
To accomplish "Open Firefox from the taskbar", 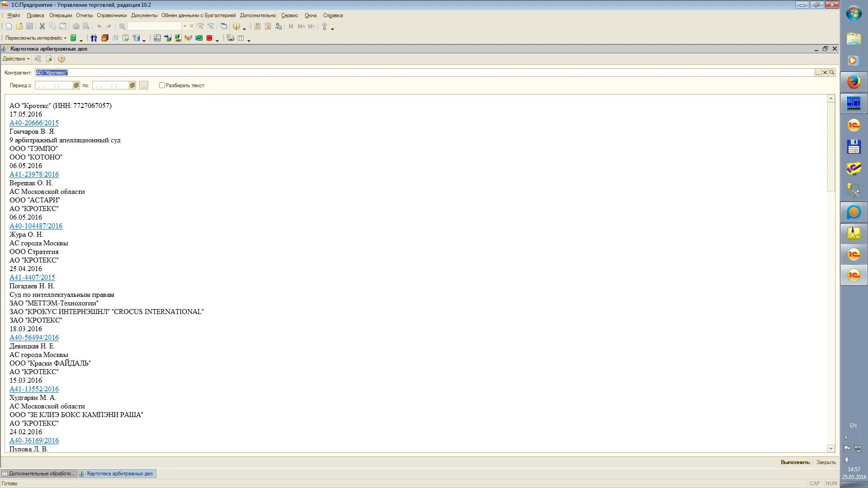I will pos(854,82).
